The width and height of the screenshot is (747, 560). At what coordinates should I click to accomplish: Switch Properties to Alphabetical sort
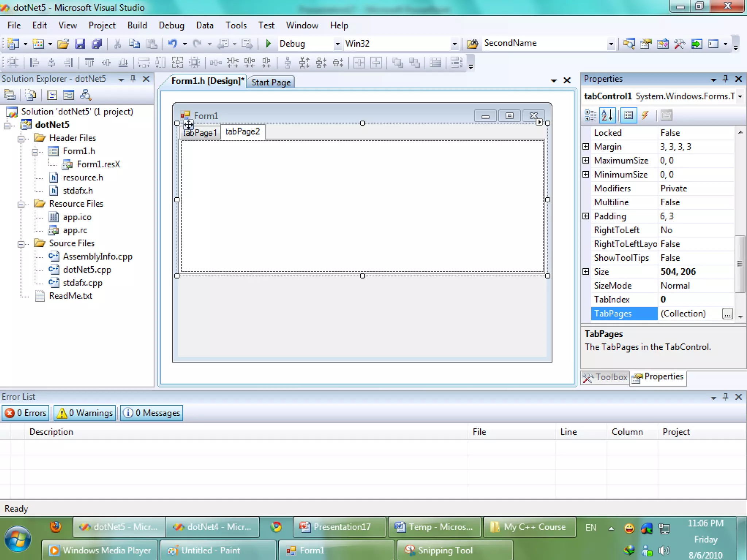[607, 116]
